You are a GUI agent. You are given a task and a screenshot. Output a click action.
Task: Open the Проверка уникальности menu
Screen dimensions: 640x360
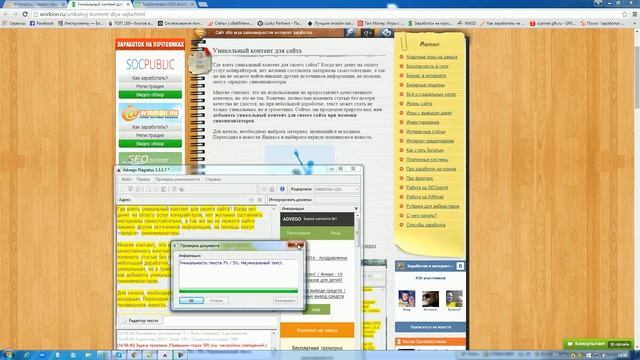178,179
